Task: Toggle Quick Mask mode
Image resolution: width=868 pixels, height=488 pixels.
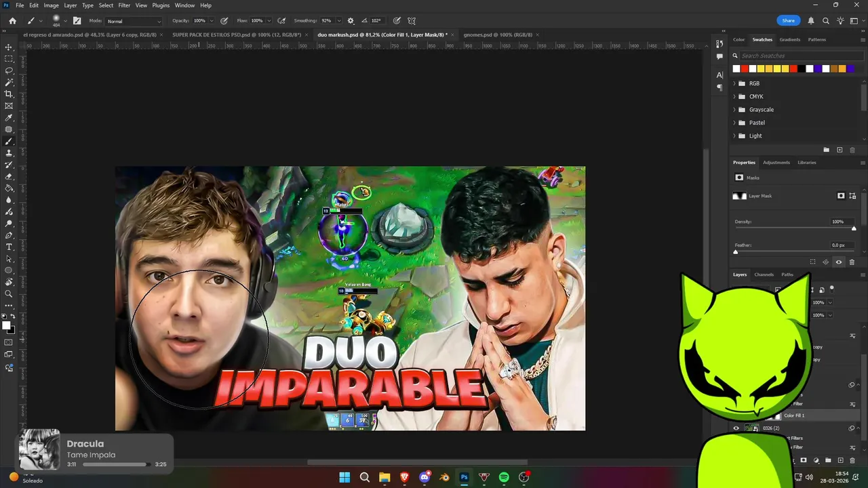Action: [9, 341]
